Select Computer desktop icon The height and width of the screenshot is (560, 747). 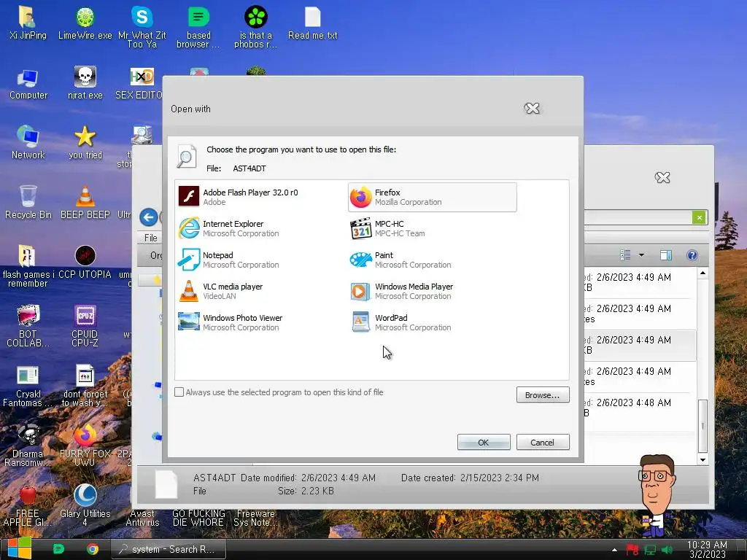[28, 84]
